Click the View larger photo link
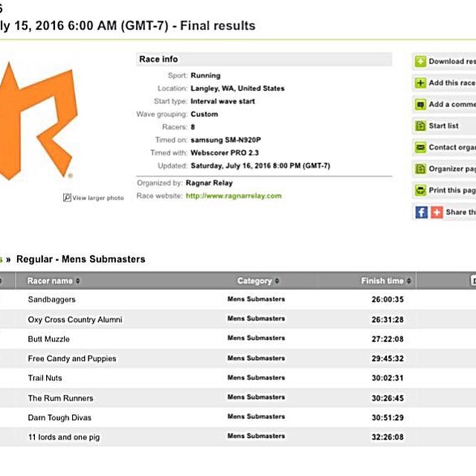Image resolution: width=476 pixels, height=476 pixels. tap(97, 198)
